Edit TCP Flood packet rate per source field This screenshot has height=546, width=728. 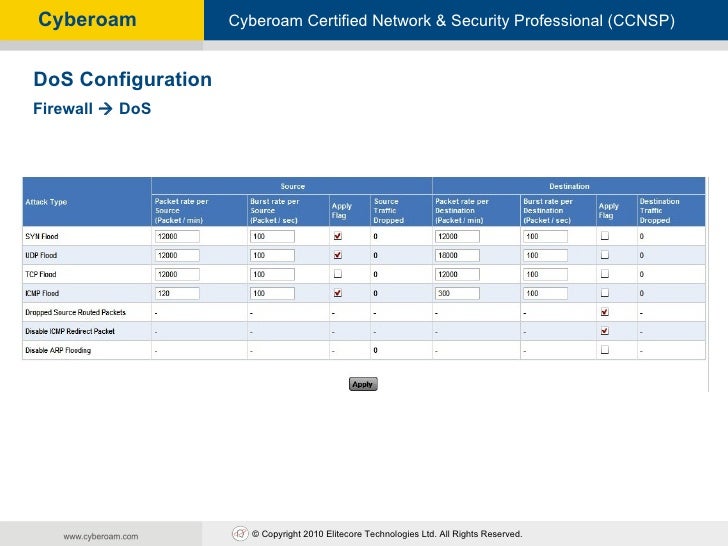tap(177, 274)
